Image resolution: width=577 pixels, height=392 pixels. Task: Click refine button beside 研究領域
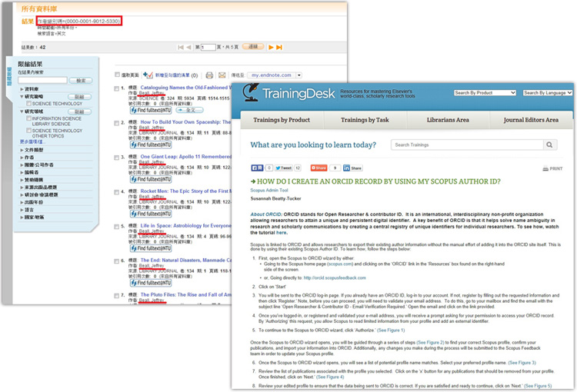coord(79,111)
